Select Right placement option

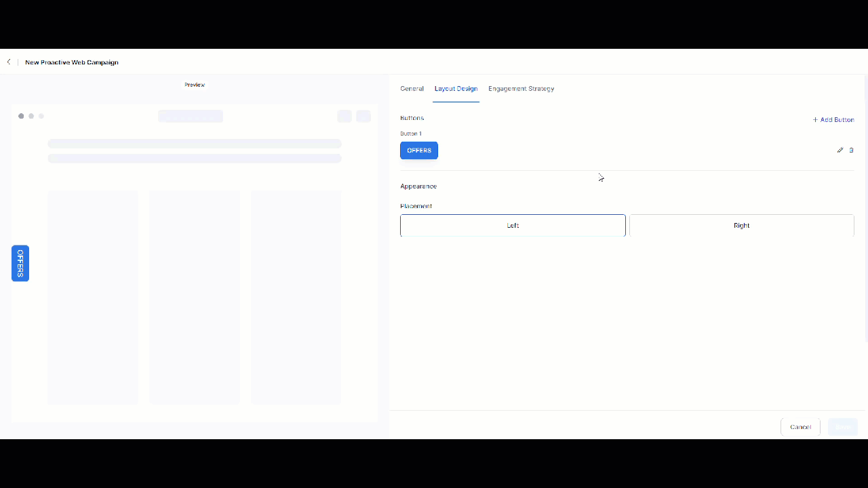[741, 226]
